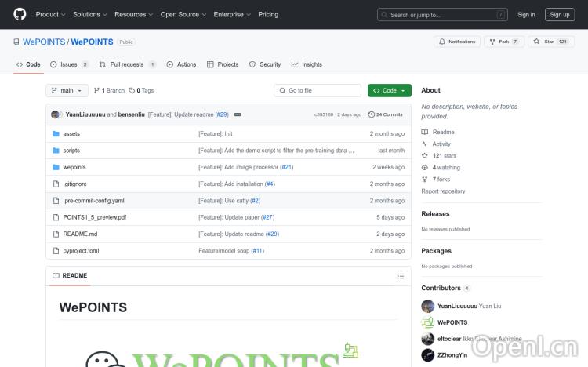Open pull request #21 link
This screenshot has width=588, height=367.
click(286, 167)
